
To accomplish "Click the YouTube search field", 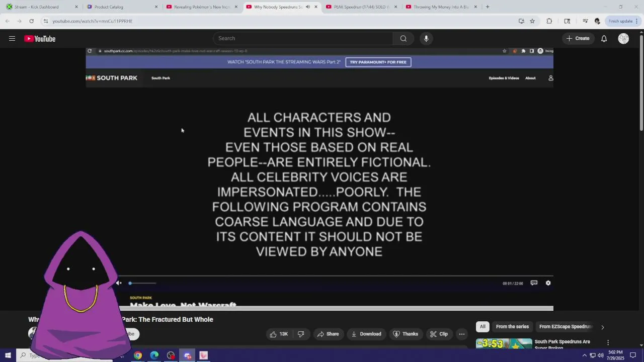I will tap(303, 38).
